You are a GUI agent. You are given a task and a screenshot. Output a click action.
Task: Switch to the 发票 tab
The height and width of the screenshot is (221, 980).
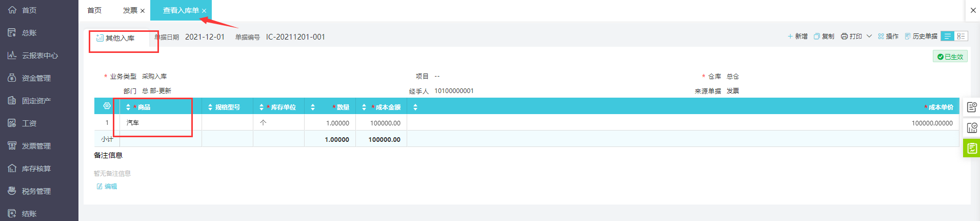point(130,10)
